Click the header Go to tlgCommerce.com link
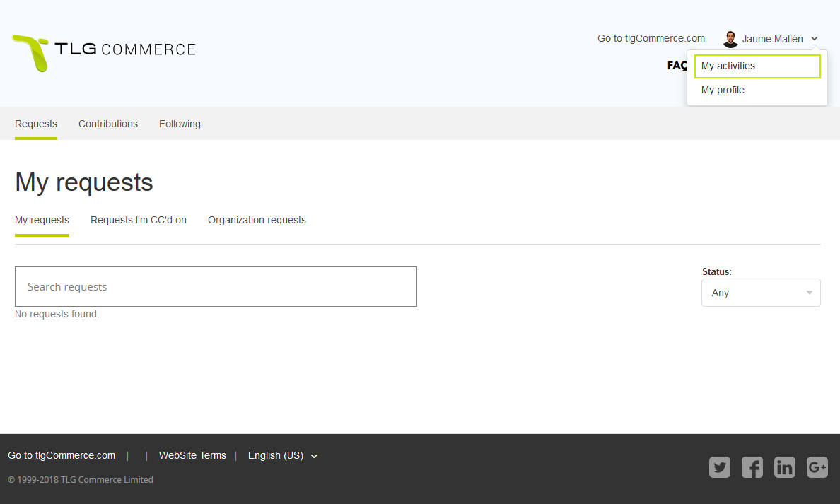The image size is (840, 504). [x=651, y=38]
